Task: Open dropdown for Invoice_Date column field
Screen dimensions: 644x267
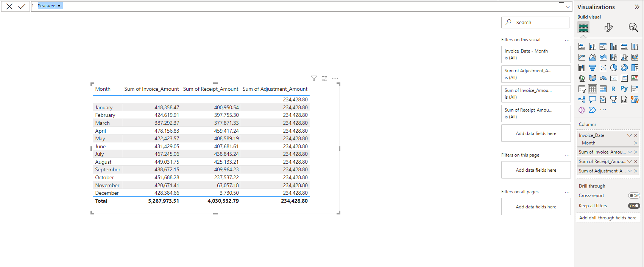Action: (630, 135)
